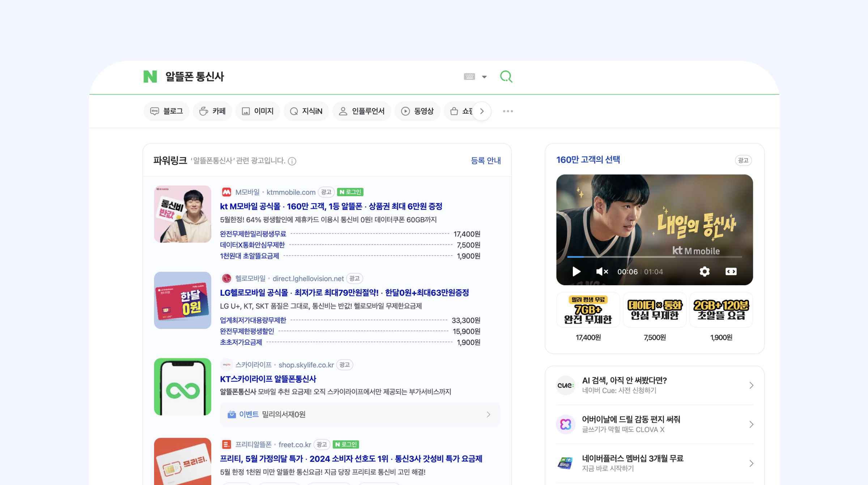This screenshot has height=485, width=868.
Task: Click N 로그인 badge on 프리티 ad
Action: [x=345, y=444]
